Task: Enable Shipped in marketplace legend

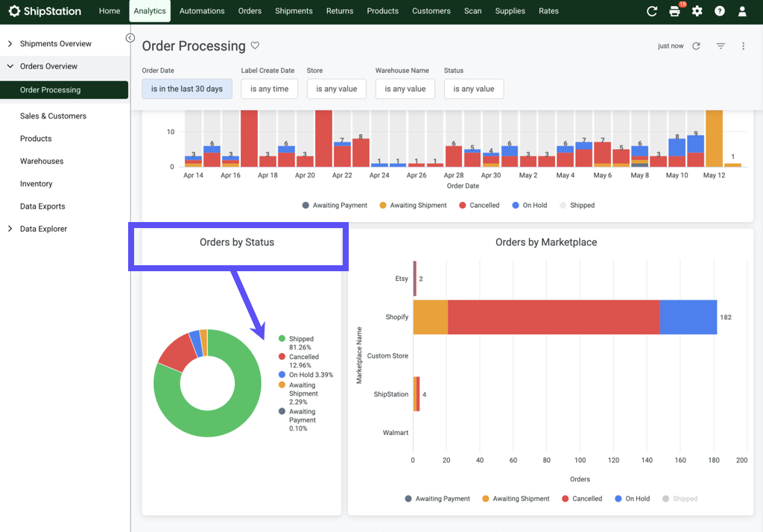Action: pyautogui.click(x=680, y=498)
